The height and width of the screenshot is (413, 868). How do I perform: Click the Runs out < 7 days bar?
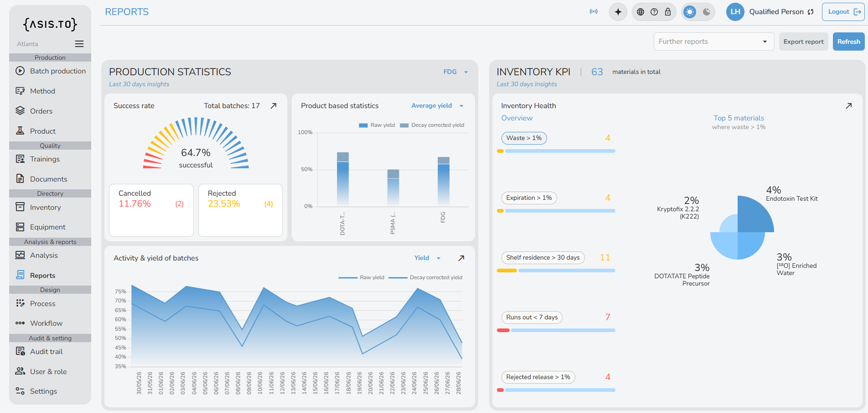pyautogui.click(x=556, y=331)
